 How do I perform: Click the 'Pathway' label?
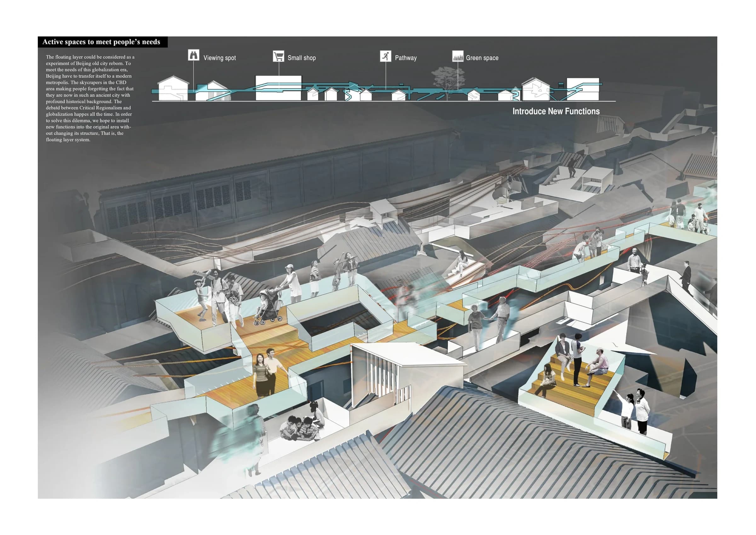click(x=406, y=58)
